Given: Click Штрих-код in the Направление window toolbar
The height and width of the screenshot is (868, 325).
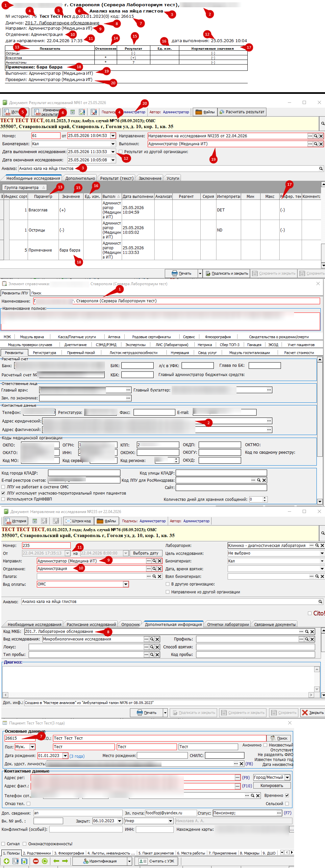Looking at the screenshot, I should pyautogui.click(x=78, y=521).
